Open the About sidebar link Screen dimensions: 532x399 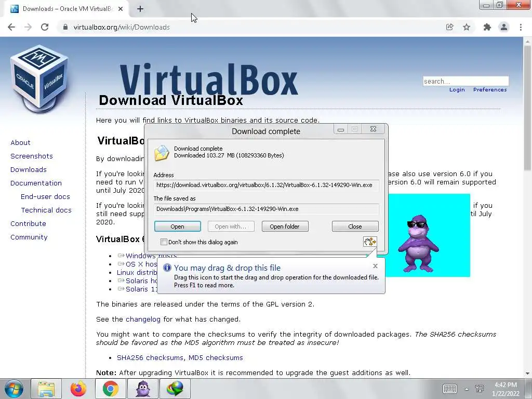(x=20, y=142)
